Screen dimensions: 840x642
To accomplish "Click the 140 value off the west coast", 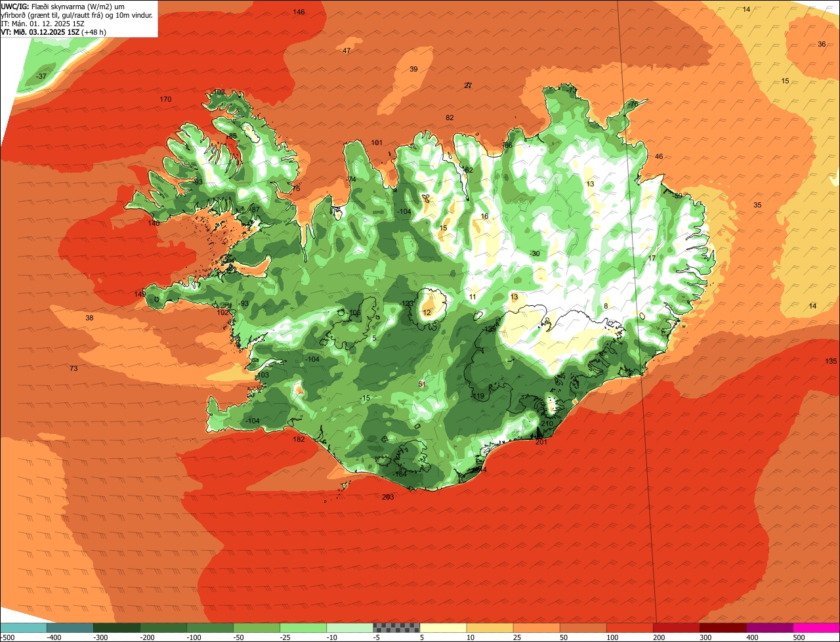I will (x=154, y=223).
